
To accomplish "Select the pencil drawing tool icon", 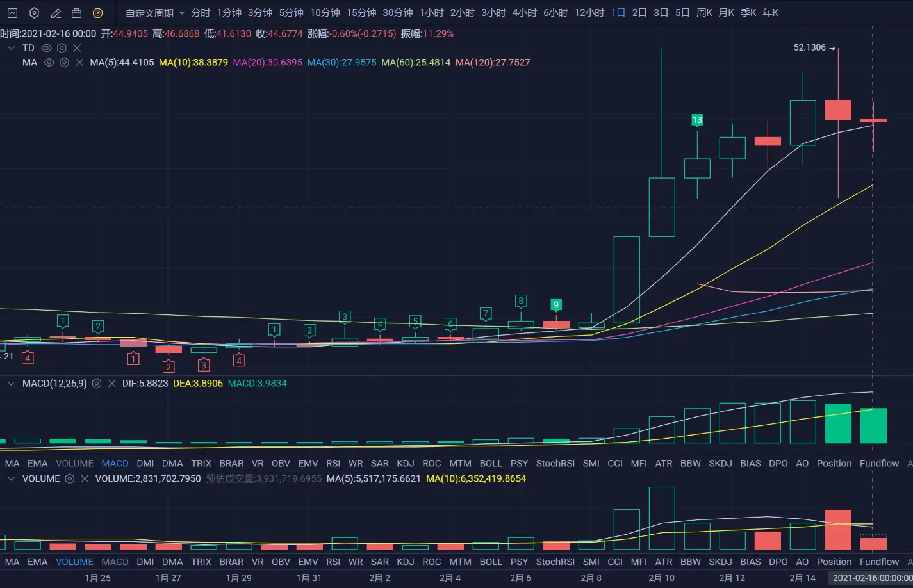I will [56, 13].
